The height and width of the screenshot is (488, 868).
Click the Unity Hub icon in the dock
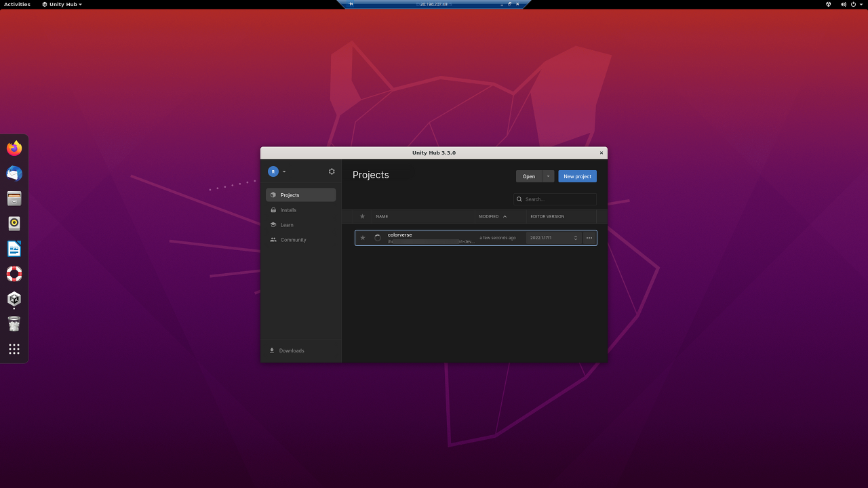pyautogui.click(x=14, y=299)
